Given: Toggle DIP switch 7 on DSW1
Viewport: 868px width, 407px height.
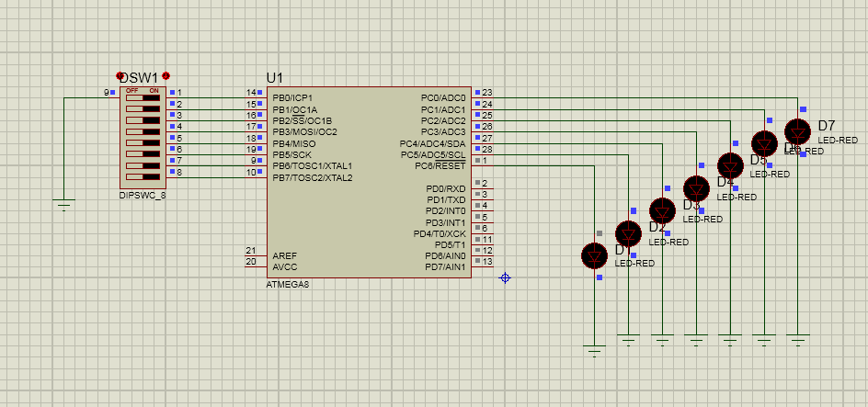Looking at the screenshot, I should click(143, 165).
